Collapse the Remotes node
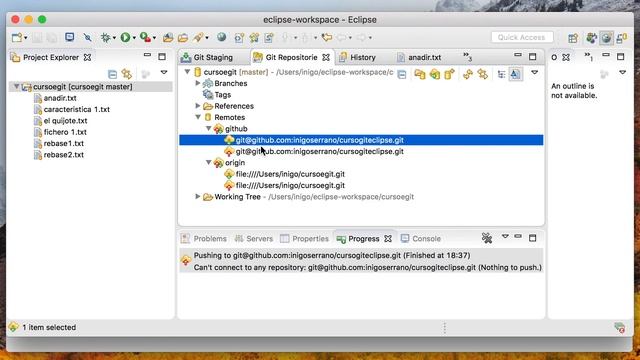640x360 pixels. pos(198,117)
